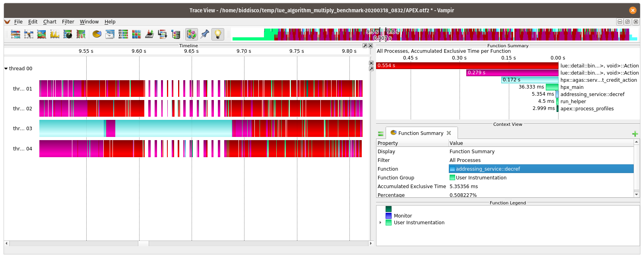This screenshot has width=644, height=258.
Task: Open the Filter menu
Action: pos(68,22)
